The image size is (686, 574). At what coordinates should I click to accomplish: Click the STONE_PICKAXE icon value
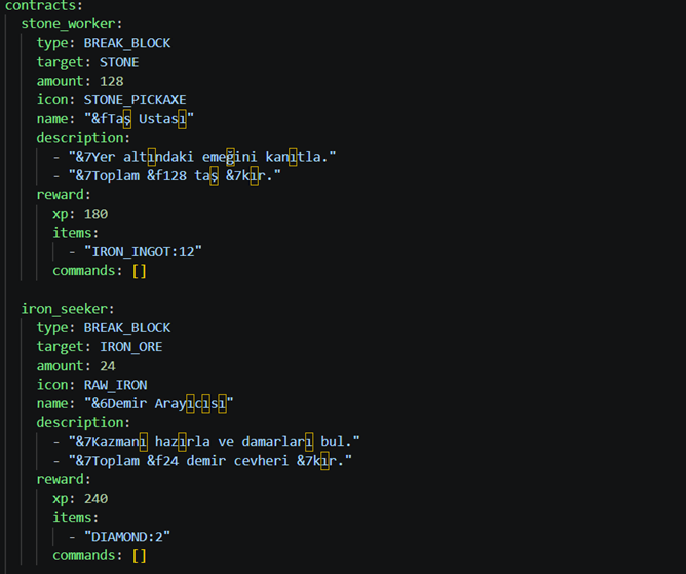tap(135, 100)
